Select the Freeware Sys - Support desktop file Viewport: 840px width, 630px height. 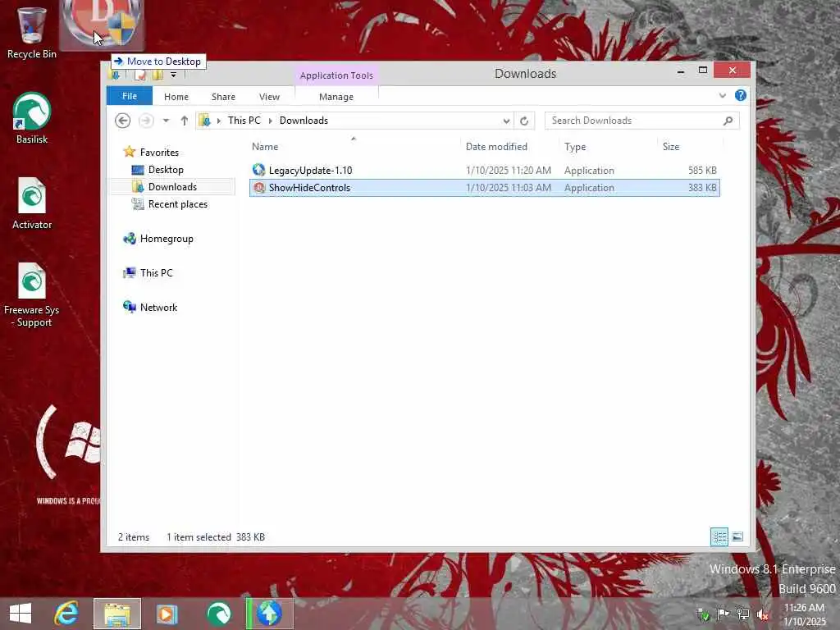[32, 294]
